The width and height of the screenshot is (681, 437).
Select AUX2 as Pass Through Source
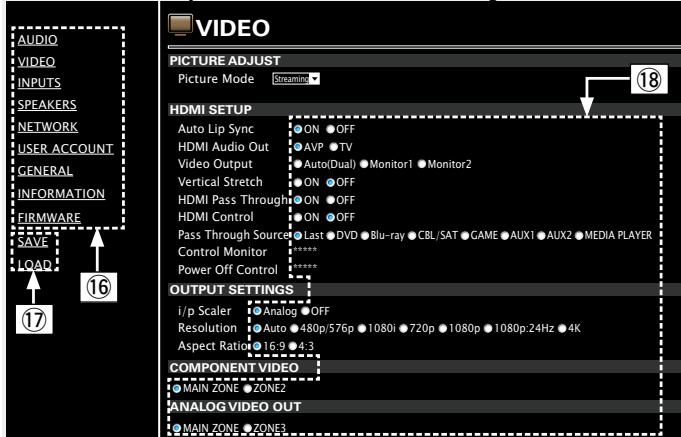pyautogui.click(x=541, y=235)
